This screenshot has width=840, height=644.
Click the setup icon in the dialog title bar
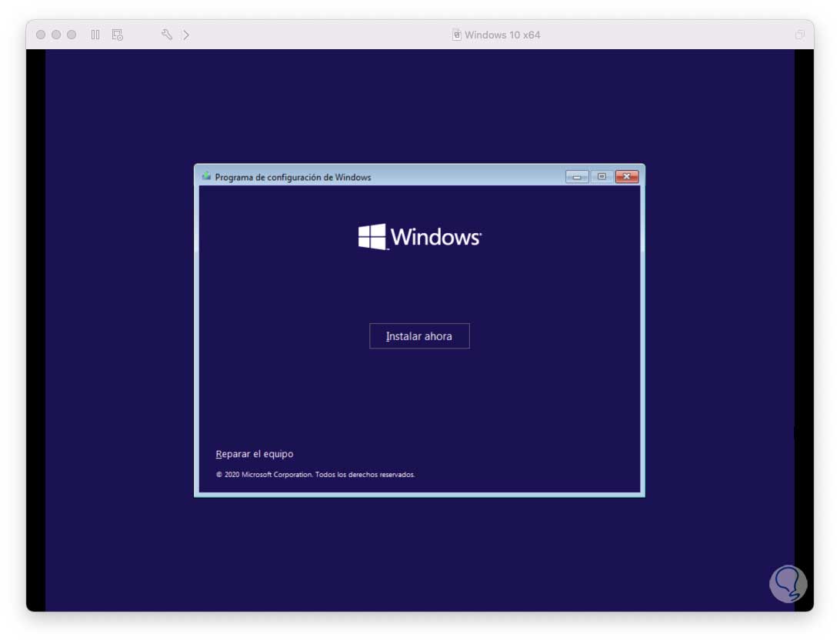pos(206,176)
